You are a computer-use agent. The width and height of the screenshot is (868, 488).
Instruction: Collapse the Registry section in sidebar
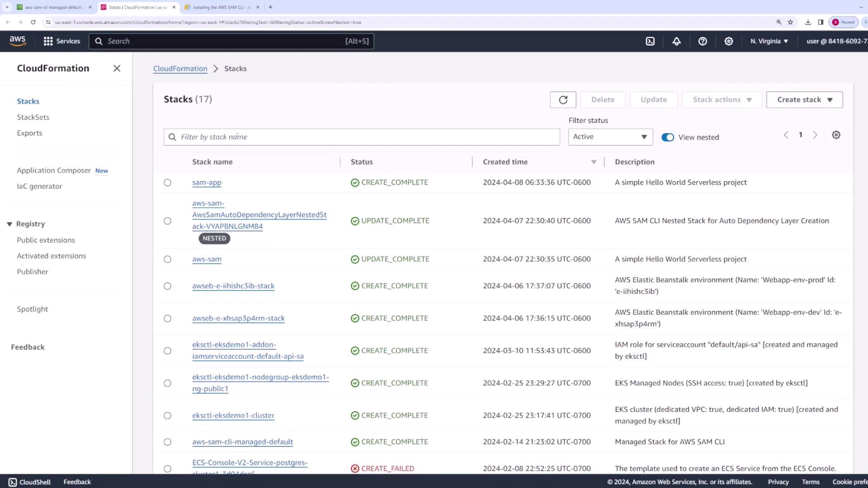coord(9,224)
